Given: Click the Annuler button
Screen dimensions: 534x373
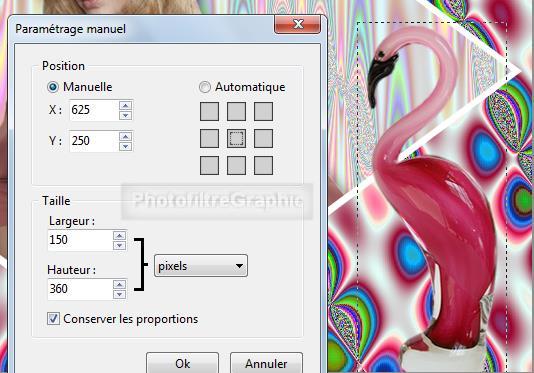Looking at the screenshot, I should (x=266, y=363).
